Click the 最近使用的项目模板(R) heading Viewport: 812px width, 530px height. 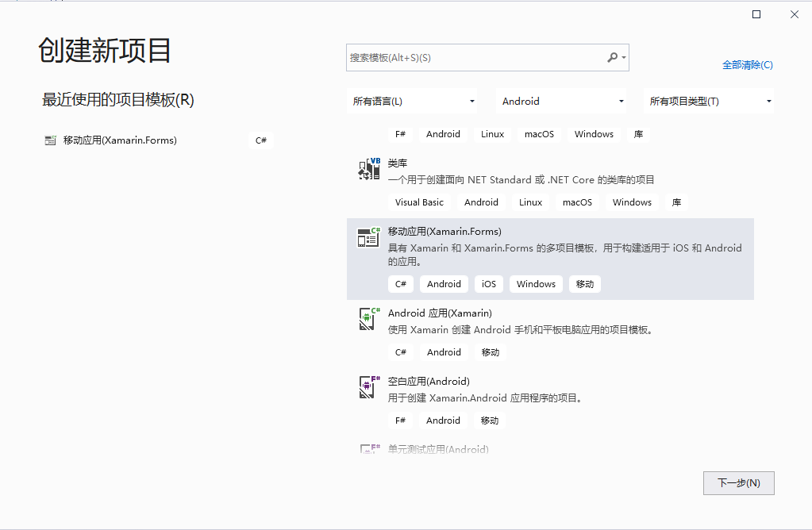[x=118, y=100]
